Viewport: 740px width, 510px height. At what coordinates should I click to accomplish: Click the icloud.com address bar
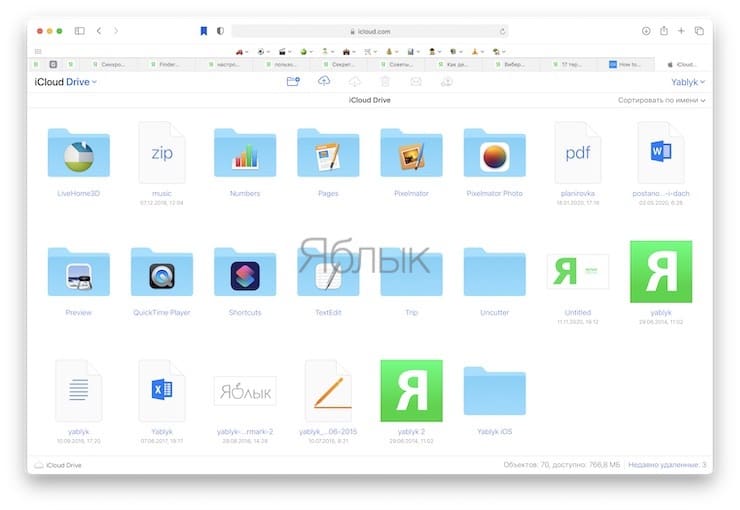pyautogui.click(x=370, y=31)
